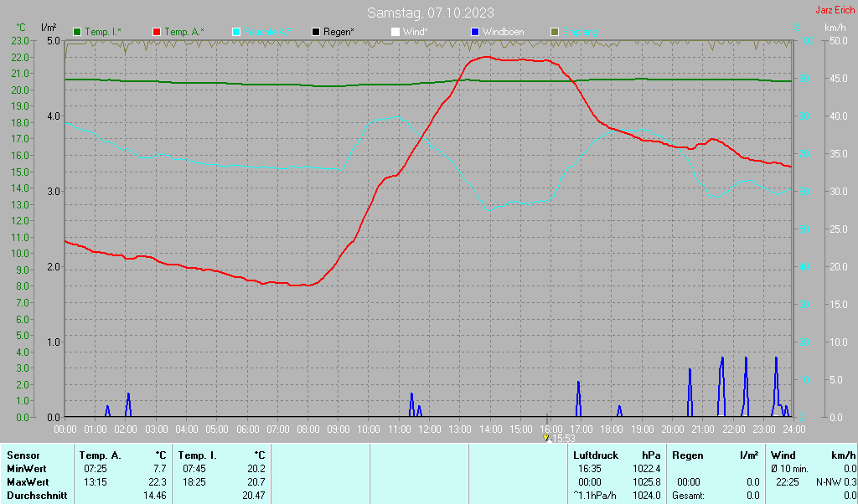The height and width of the screenshot is (504, 858).
Task: Click the Sensor header in the table
Action: pyautogui.click(x=23, y=455)
